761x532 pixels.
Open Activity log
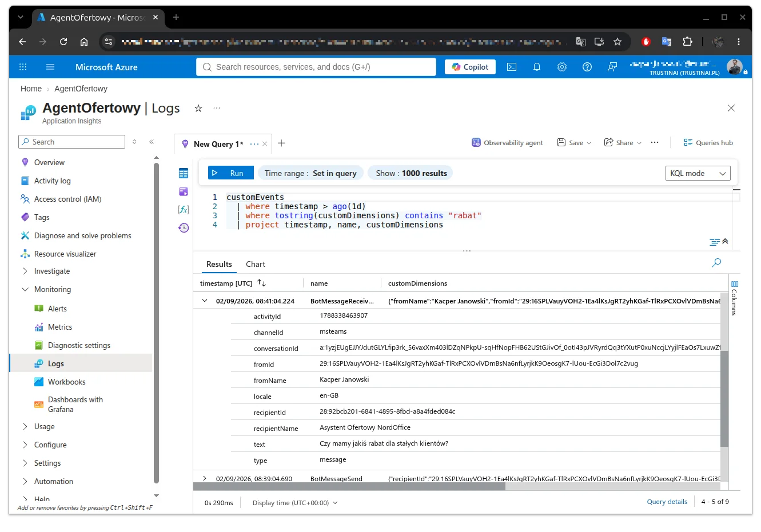(x=52, y=181)
